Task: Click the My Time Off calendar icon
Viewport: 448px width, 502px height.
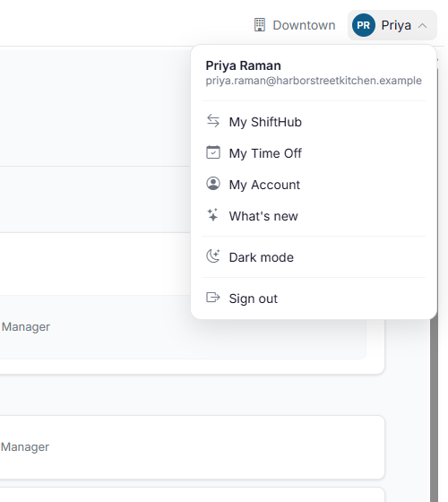Action: (x=213, y=152)
